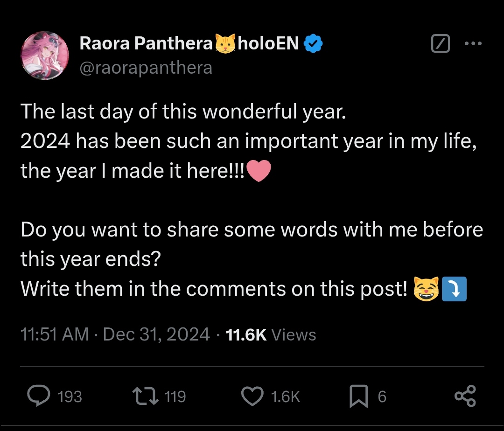View the 11.6K Views analytics

tap(271, 334)
